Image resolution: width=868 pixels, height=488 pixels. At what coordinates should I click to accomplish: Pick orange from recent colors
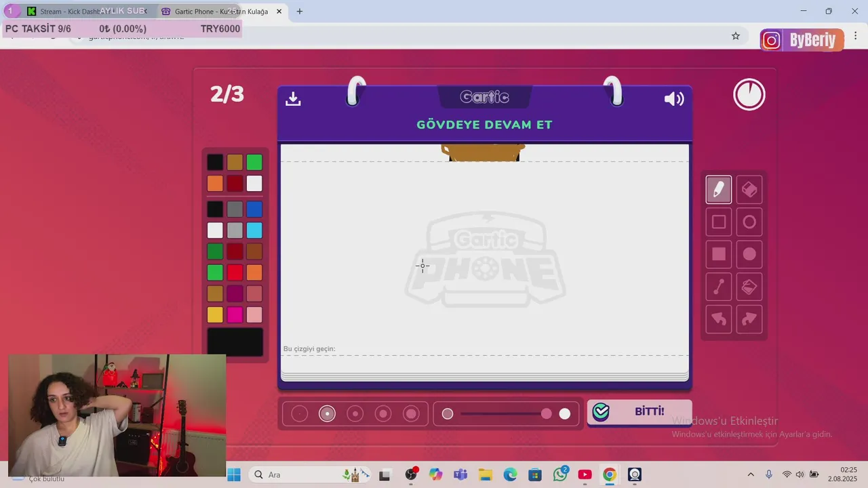coord(215,183)
